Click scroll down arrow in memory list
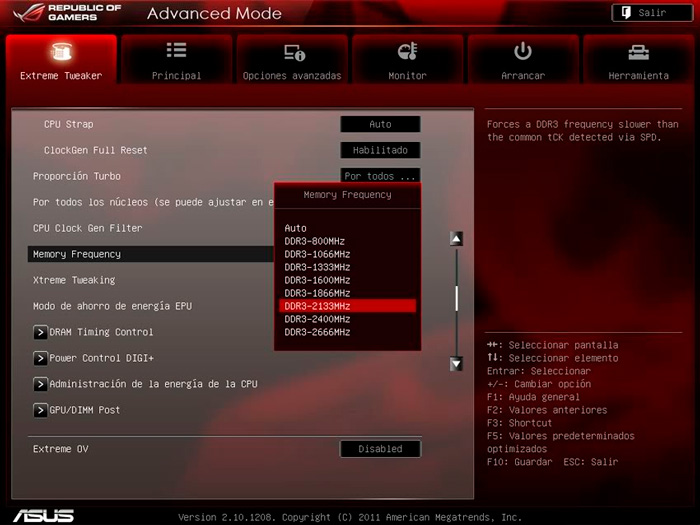Screen dimensions: 700x525 pos(456,364)
